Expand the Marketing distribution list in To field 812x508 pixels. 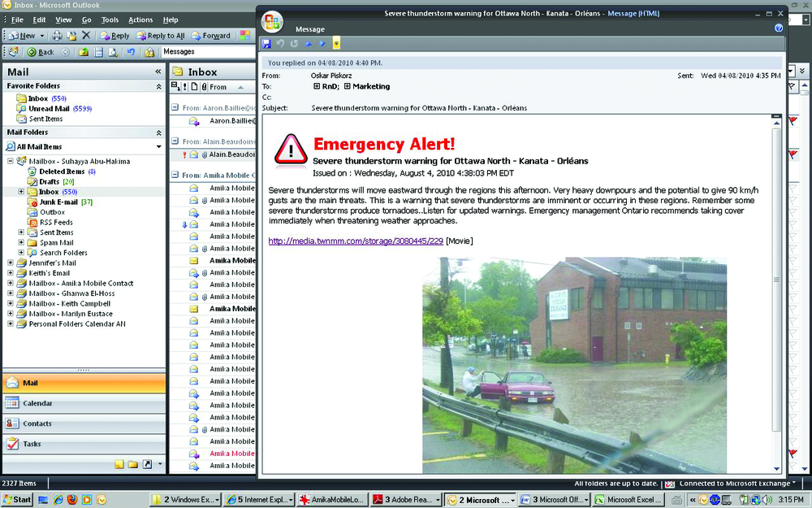click(x=347, y=86)
